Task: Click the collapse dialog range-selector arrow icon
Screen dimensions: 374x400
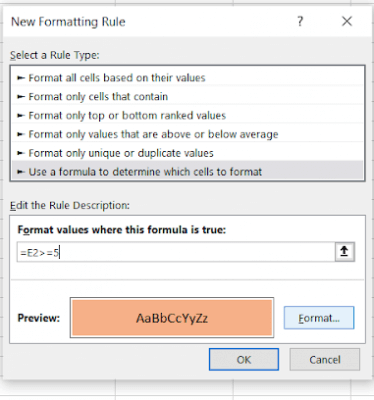Action: (345, 252)
